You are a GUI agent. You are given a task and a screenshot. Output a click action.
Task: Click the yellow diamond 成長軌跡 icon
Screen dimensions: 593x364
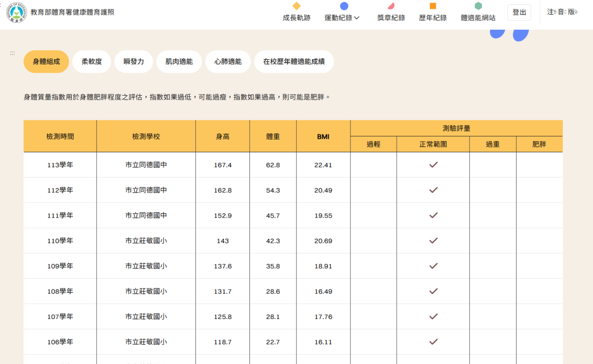pos(296,6)
